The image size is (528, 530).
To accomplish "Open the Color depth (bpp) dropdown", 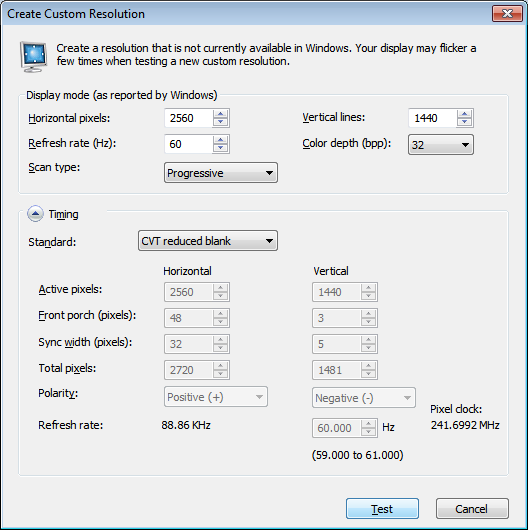I will click(x=441, y=145).
